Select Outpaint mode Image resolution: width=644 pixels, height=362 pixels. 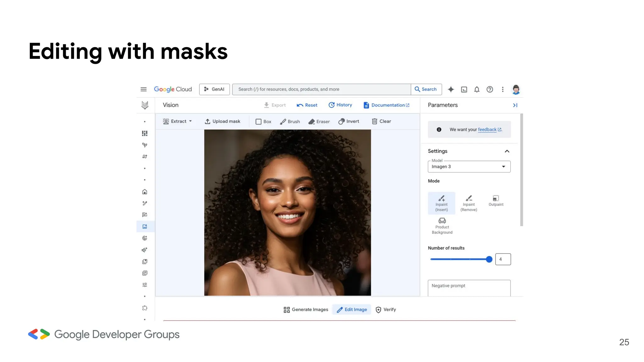[496, 200]
